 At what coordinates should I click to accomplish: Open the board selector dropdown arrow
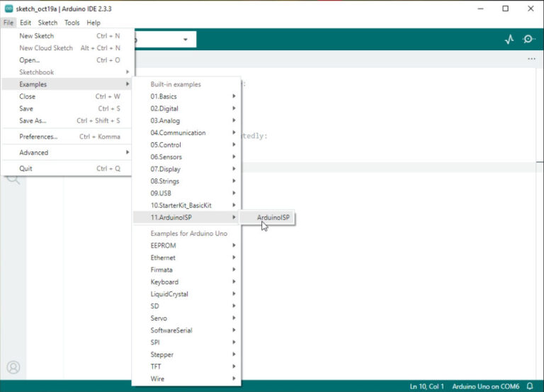click(x=186, y=40)
